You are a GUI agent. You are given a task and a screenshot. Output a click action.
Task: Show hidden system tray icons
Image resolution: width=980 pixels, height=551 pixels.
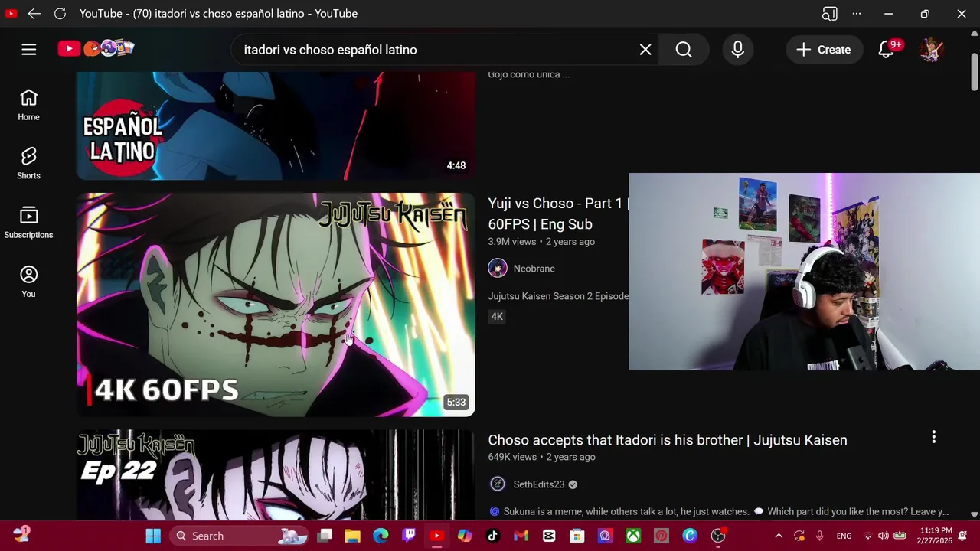779,536
